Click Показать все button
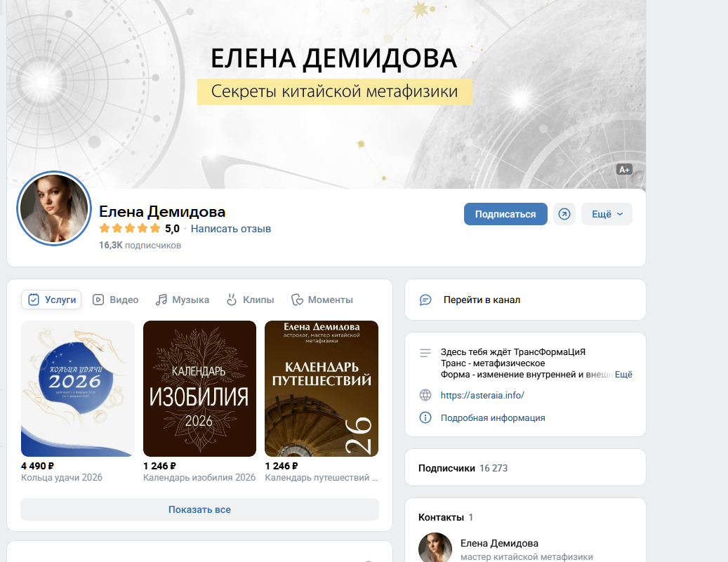 (199, 509)
